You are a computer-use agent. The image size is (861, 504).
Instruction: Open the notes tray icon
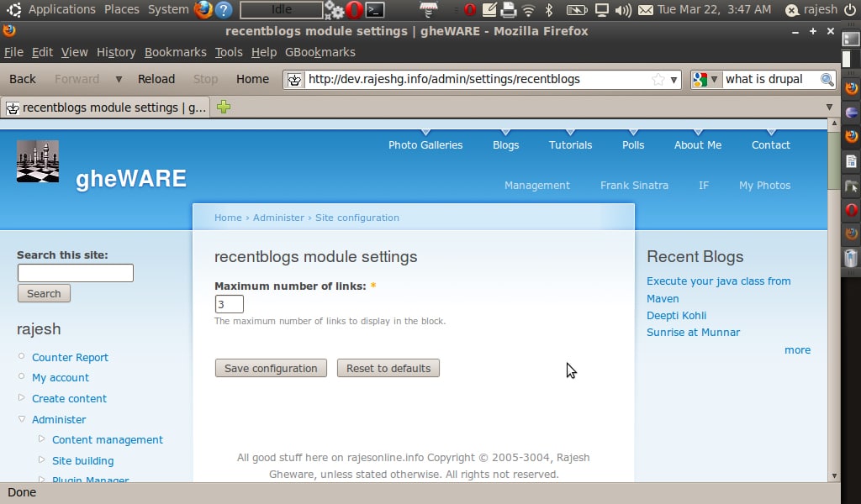[x=489, y=9]
